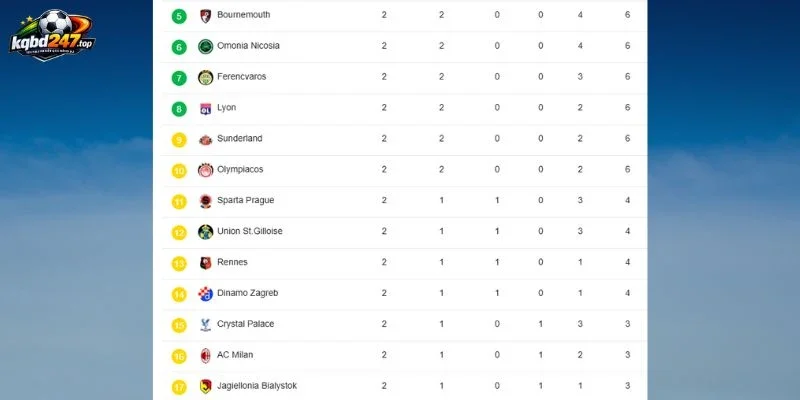The width and height of the screenshot is (800, 400).
Task: Select the green rank 5 badge
Action: pos(179,16)
